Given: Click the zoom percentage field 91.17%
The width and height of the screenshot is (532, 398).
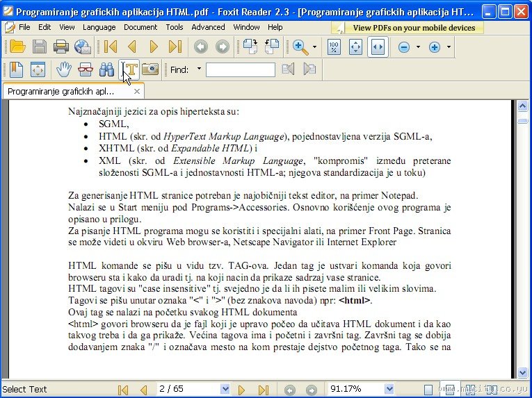Looking at the screenshot, I should [356, 389].
